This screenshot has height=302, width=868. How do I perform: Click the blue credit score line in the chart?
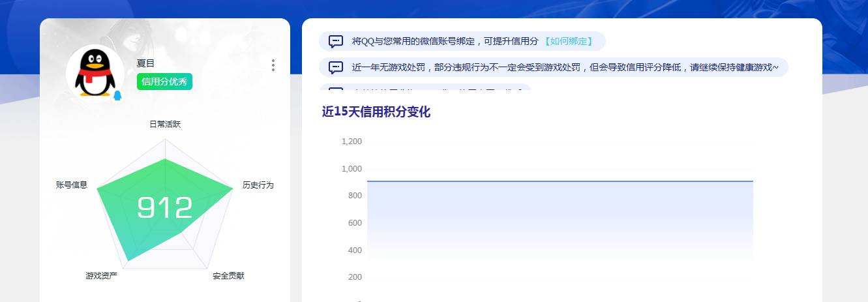click(x=560, y=181)
